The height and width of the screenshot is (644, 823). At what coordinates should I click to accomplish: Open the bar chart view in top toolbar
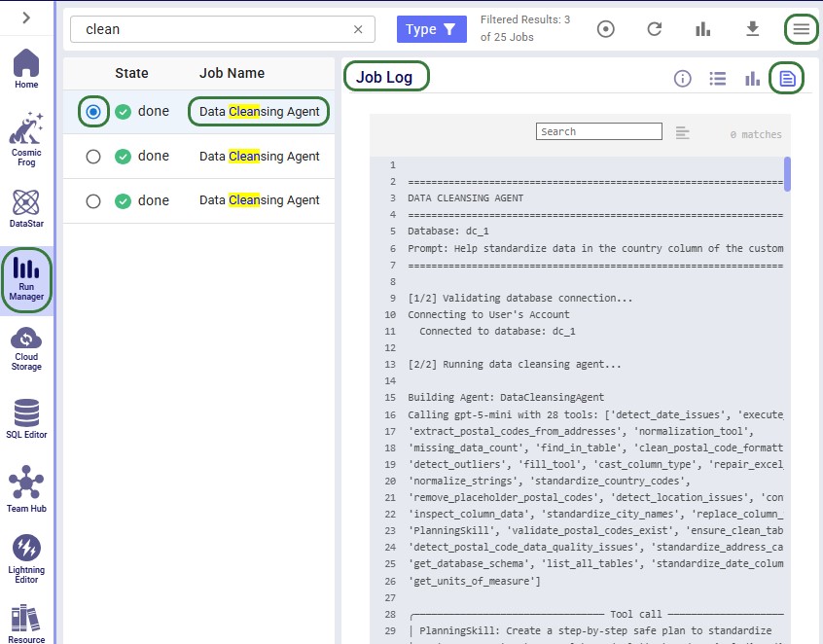tap(702, 29)
